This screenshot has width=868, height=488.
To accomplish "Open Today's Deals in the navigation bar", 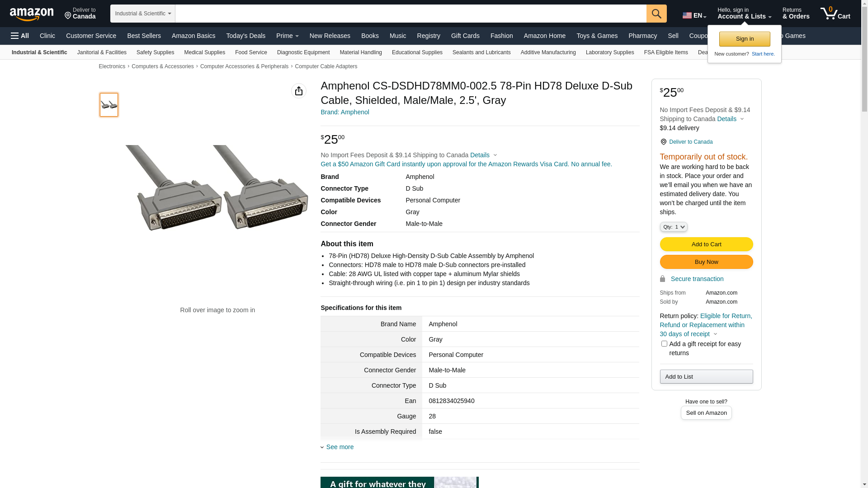I will tap(245, 36).
